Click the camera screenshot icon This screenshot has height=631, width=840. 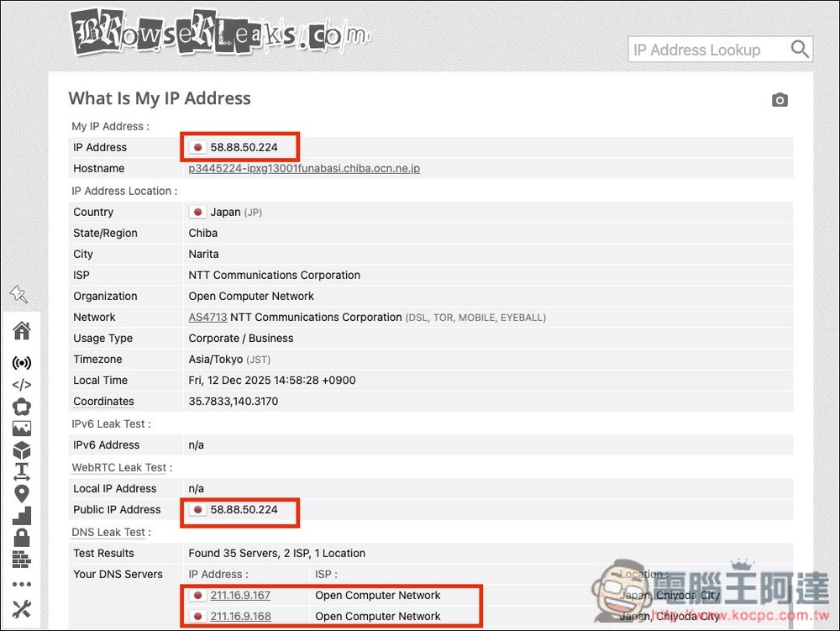point(780,101)
